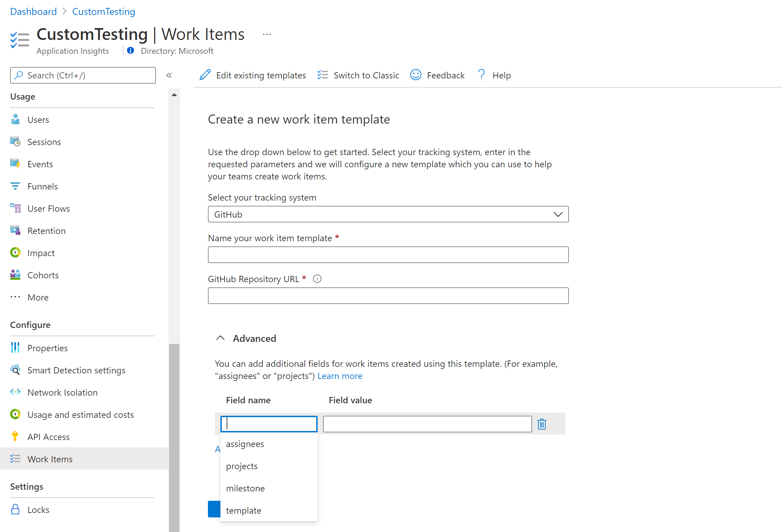Click the delete trash icon for field row
This screenshot has height=532, width=782.
click(x=541, y=424)
